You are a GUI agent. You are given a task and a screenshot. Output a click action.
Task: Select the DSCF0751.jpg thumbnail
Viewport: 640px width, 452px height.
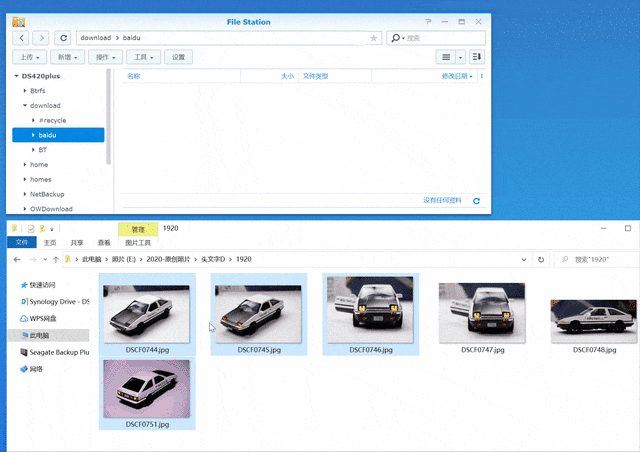[147, 393]
